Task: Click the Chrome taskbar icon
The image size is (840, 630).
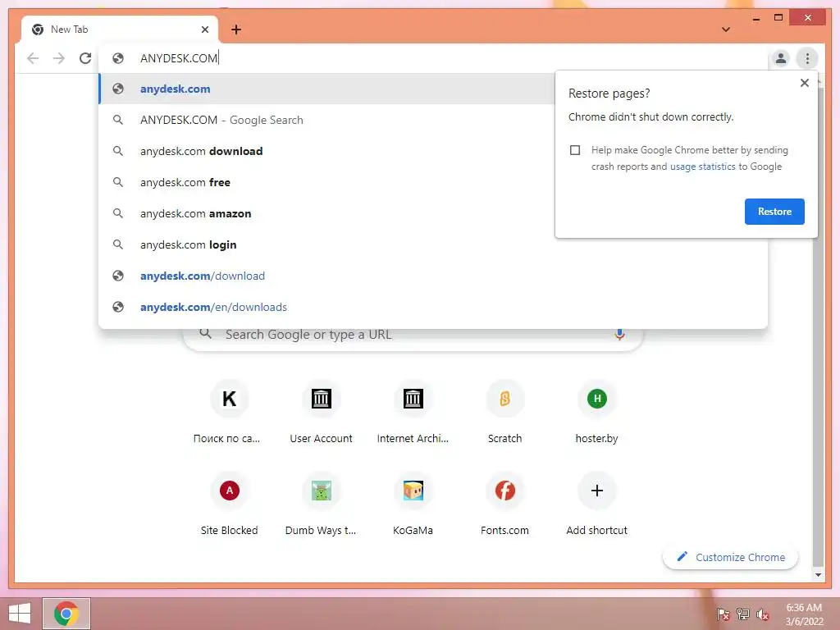Action: coord(66,614)
